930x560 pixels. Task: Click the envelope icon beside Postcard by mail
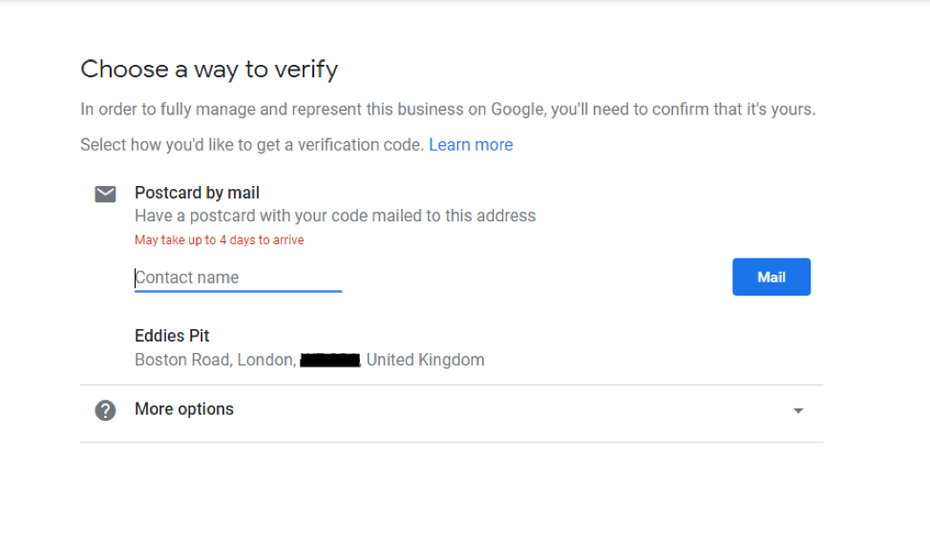[x=105, y=194]
